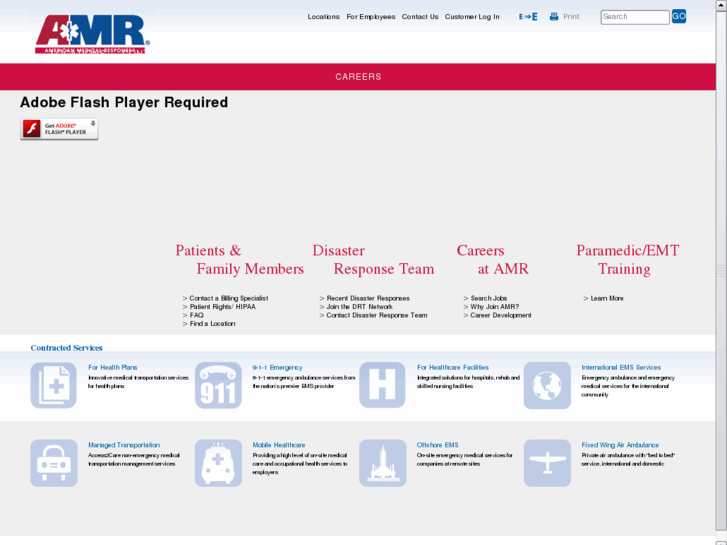Click the printer icon
Screen dimensions: 727x545
point(554,17)
